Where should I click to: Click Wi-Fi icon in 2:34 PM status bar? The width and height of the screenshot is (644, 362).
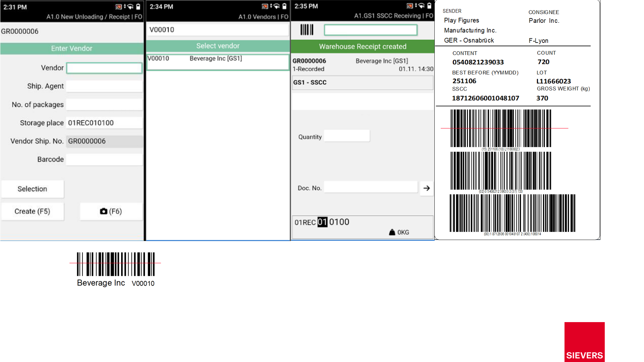[x=277, y=6]
